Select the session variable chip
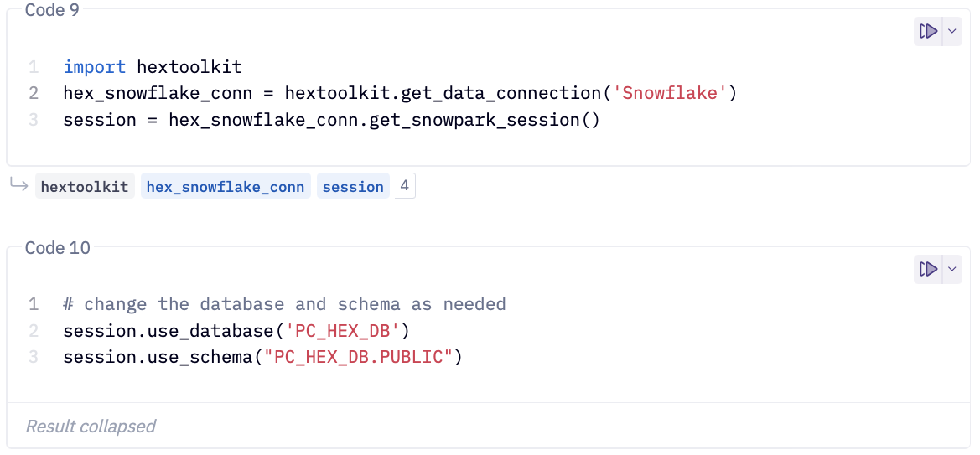The width and height of the screenshot is (980, 455). click(352, 187)
